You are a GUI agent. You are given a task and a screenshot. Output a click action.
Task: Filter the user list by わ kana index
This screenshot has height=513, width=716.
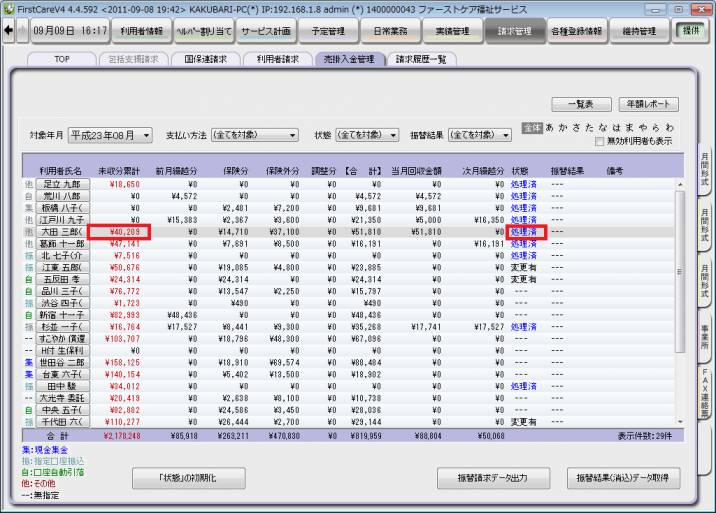point(669,128)
